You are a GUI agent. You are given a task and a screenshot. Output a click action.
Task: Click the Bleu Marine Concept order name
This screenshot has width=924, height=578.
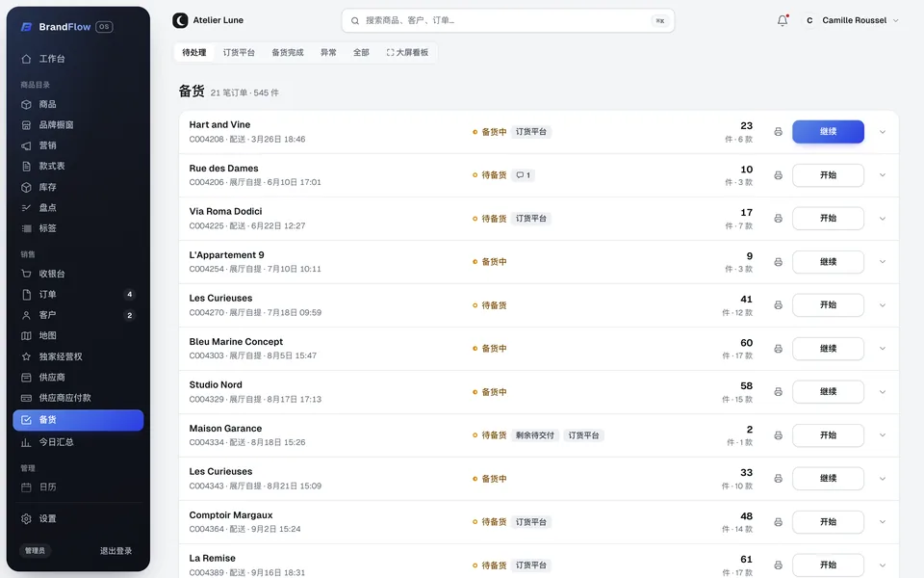coord(236,341)
